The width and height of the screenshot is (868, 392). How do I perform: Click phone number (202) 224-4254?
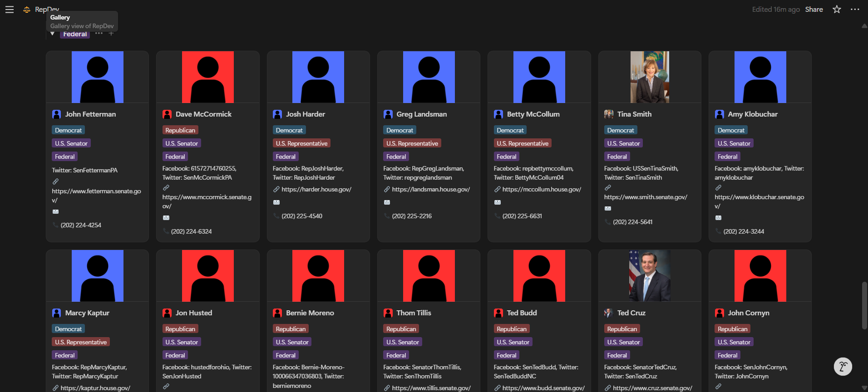(x=81, y=225)
